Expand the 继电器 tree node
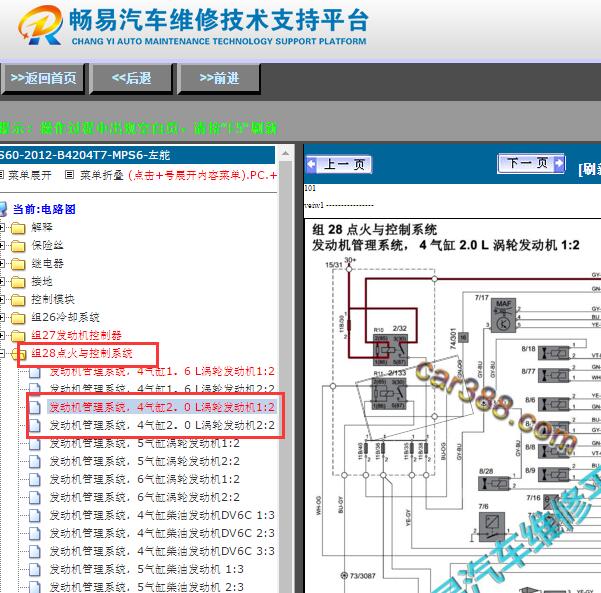This screenshot has width=601, height=593. 2,264
